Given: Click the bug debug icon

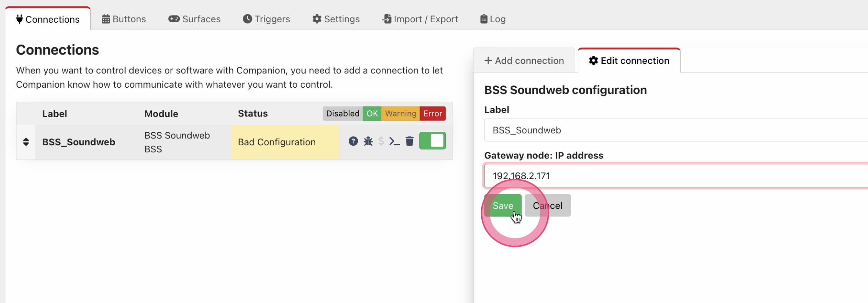Looking at the screenshot, I should coord(368,142).
